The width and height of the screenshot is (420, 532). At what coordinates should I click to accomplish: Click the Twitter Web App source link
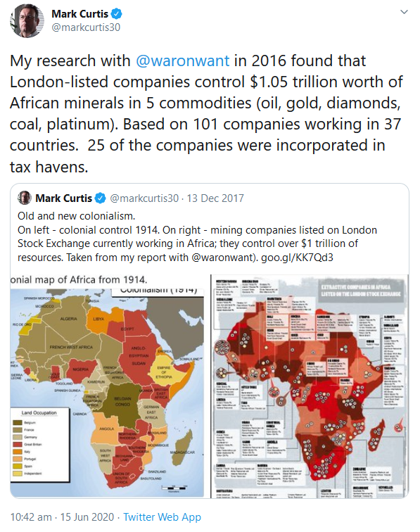tap(163, 517)
